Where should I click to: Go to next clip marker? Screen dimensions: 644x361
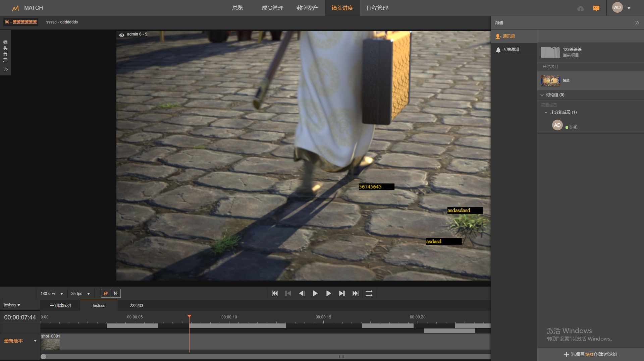pyautogui.click(x=342, y=294)
